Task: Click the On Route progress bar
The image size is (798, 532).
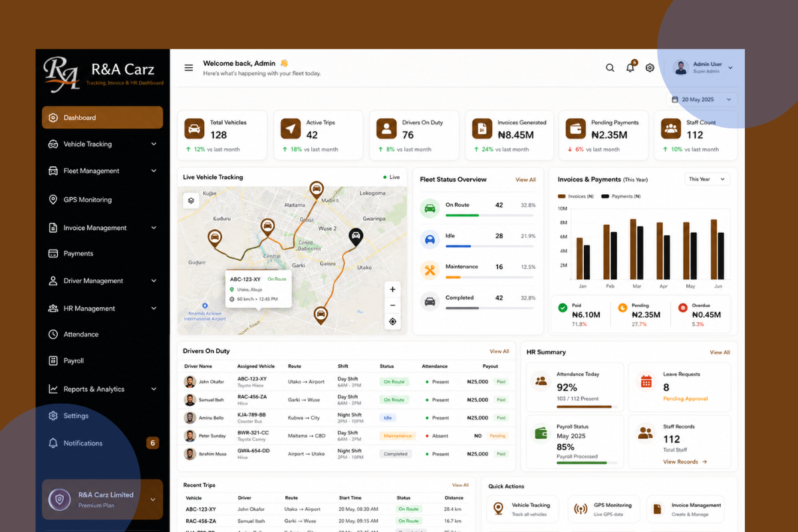Action: coord(489,215)
